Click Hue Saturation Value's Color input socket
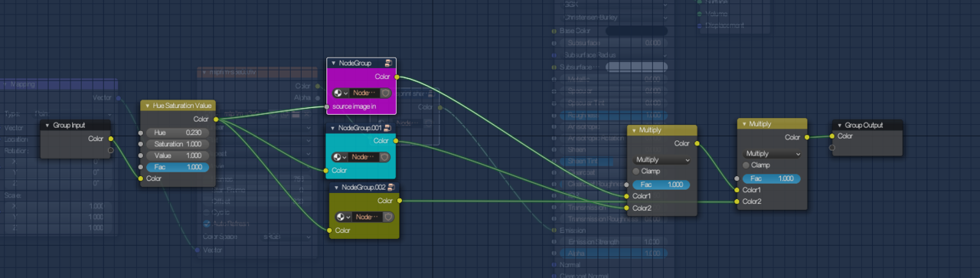The image size is (980, 278). (140, 178)
